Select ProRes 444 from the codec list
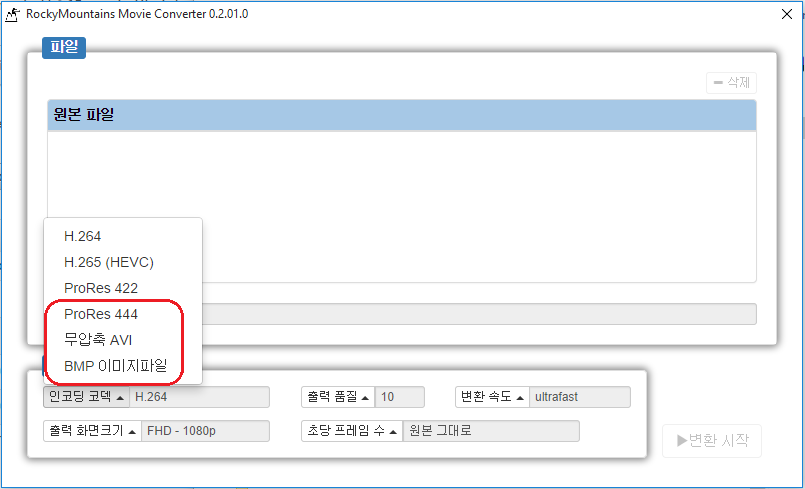Image resolution: width=805 pixels, height=489 pixels. (100, 314)
